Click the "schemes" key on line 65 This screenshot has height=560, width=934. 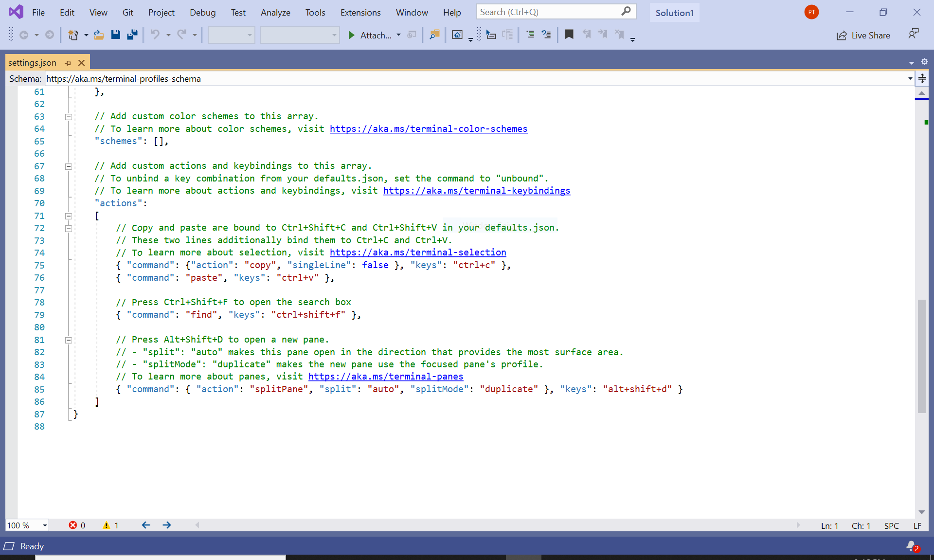[118, 141]
